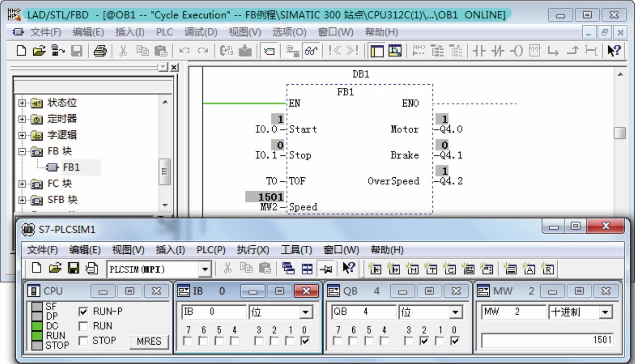The image size is (635, 364).
Task: Close the IB 0 sub-window
Action: tap(306, 291)
